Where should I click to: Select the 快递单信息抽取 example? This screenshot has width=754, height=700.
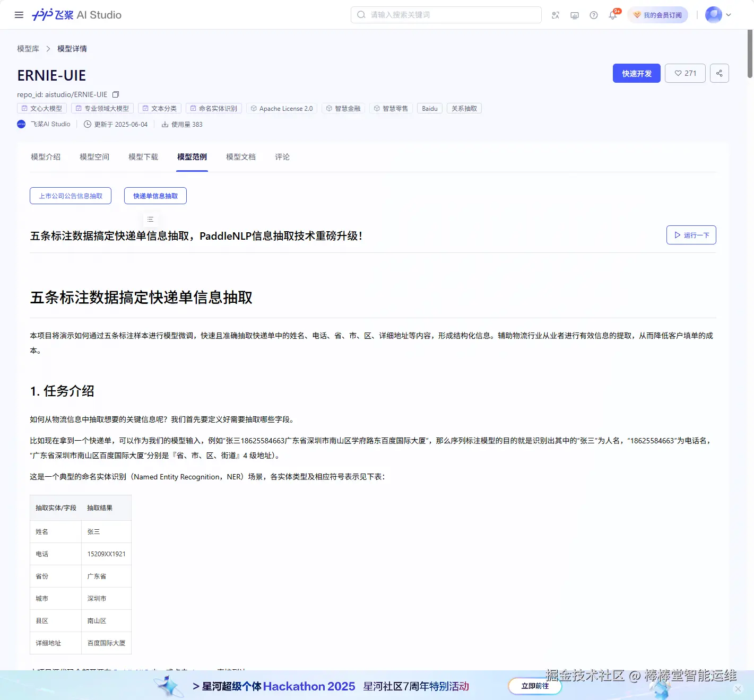pyautogui.click(x=155, y=196)
